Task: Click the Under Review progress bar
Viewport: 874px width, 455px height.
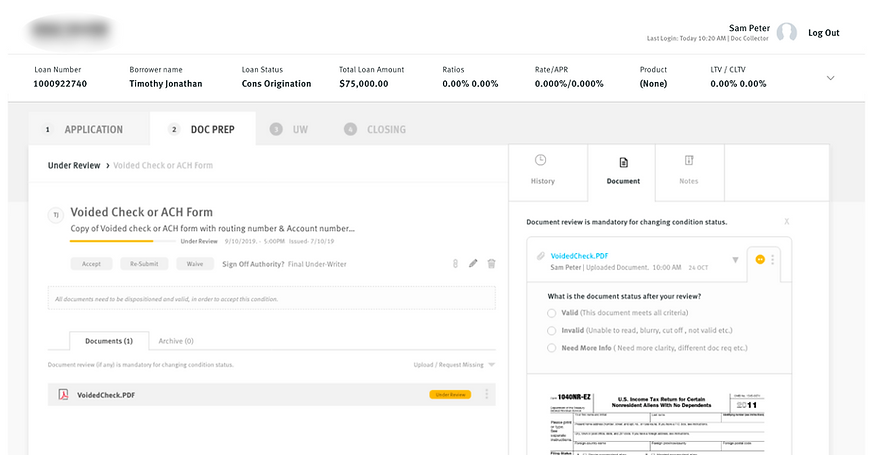Action: tap(123, 241)
